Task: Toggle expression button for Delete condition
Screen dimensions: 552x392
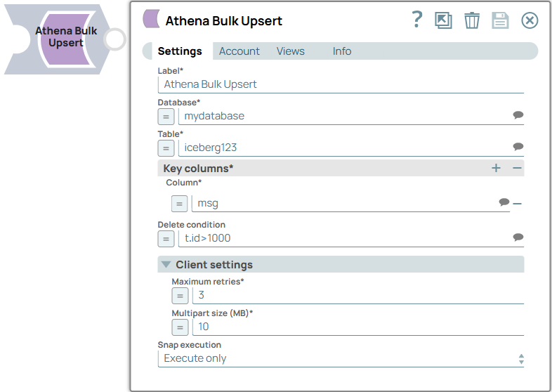Action: point(166,239)
